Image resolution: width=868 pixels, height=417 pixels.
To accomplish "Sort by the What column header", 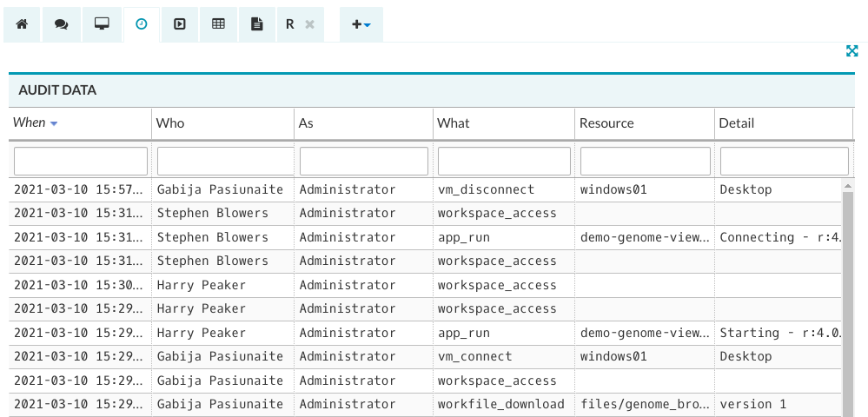I will pyautogui.click(x=454, y=123).
